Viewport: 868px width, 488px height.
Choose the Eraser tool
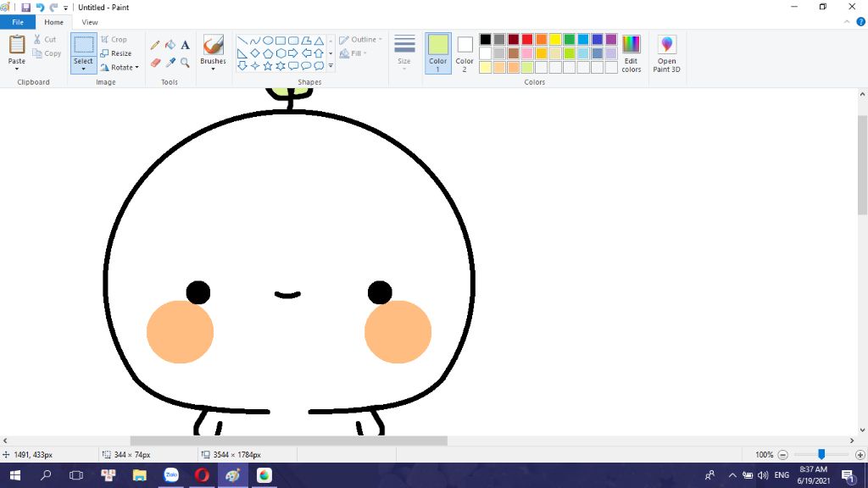tap(155, 63)
